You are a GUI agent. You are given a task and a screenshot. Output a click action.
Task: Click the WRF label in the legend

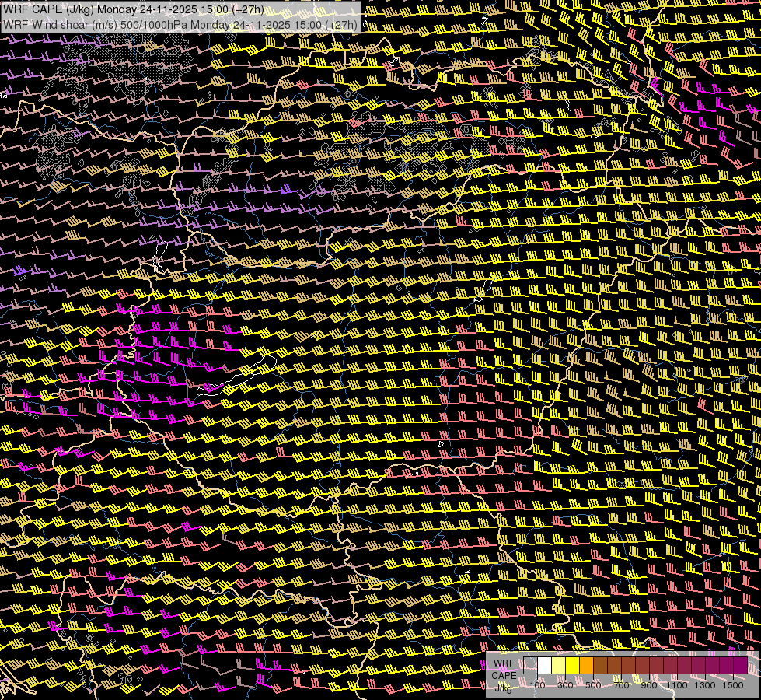pos(504,663)
